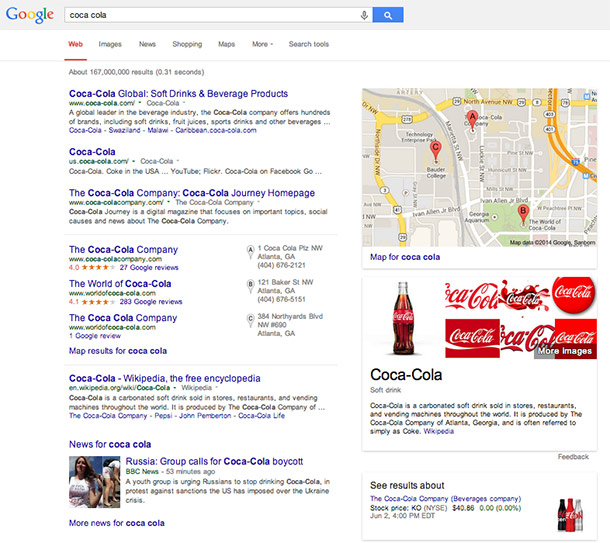This screenshot has height=543, width=610.
Task: Switch to the Images tab
Action: (x=110, y=44)
